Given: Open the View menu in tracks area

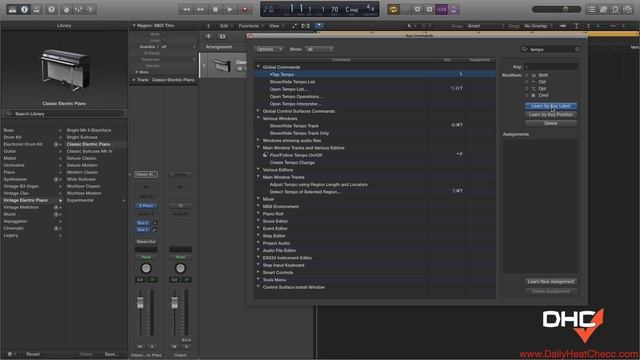Looking at the screenshot, I should [276, 26].
